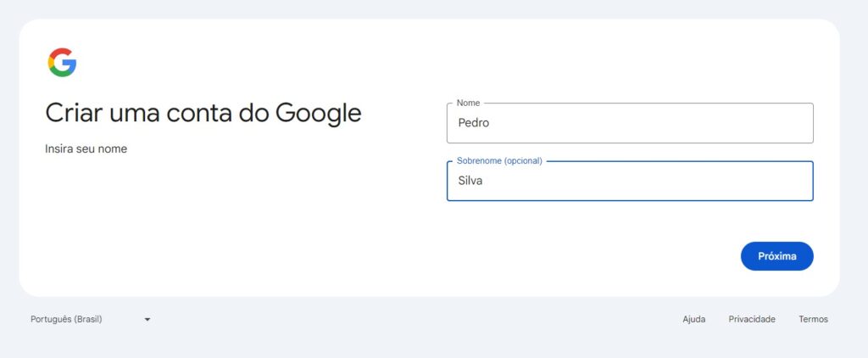
Task: Click the gray page background below footer
Action: (x=434, y=344)
